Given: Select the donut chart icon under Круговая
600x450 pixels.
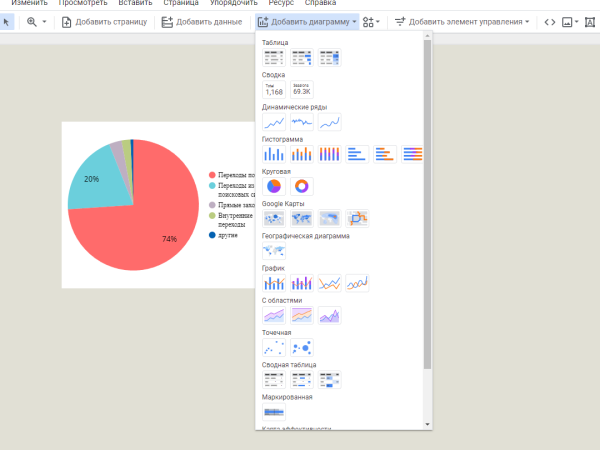Looking at the screenshot, I should (302, 186).
